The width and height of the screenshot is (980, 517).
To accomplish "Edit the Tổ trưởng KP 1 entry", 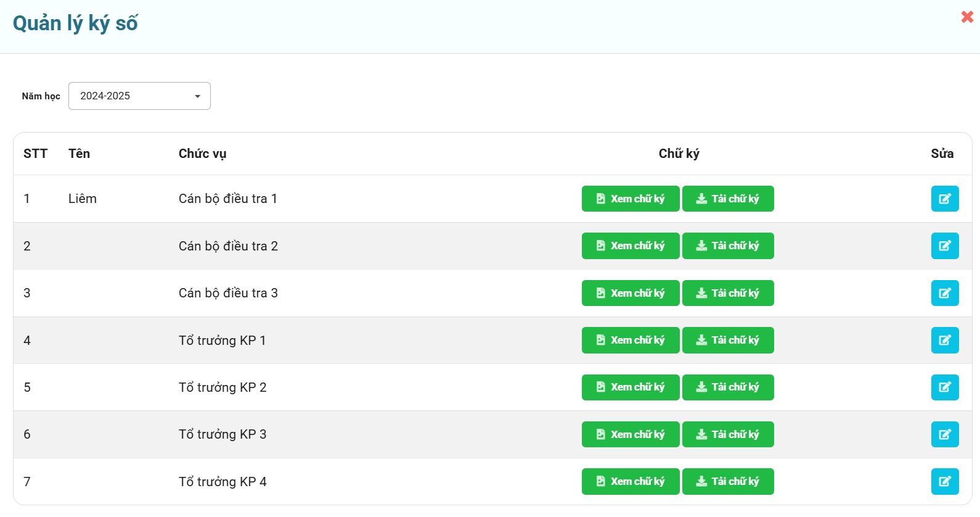I will 944,340.
